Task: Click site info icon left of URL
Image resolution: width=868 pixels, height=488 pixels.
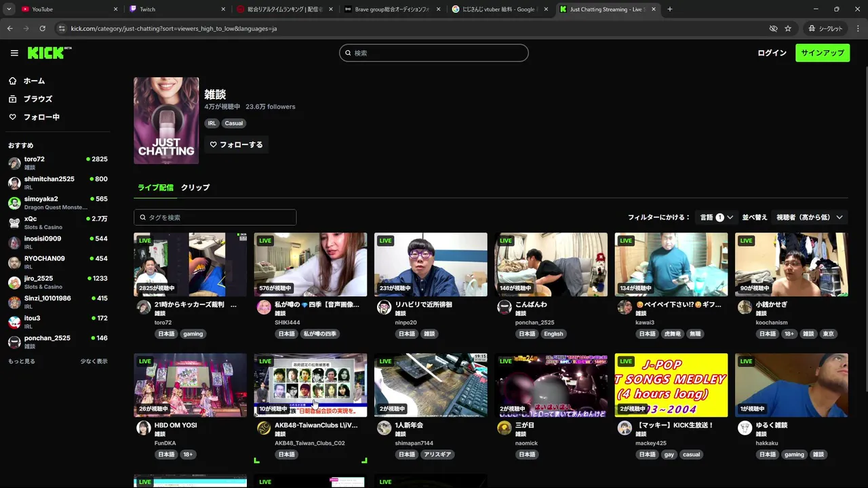Action: [x=62, y=28]
